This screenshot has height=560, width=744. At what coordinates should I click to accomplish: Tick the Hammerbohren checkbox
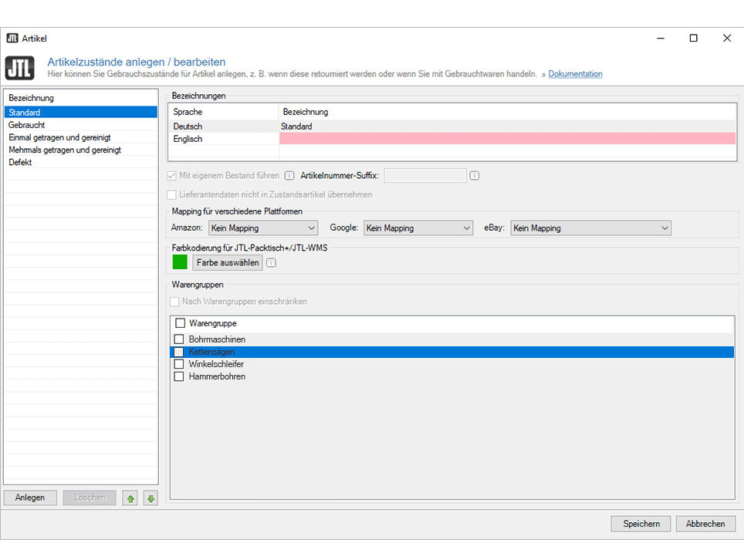tap(179, 376)
